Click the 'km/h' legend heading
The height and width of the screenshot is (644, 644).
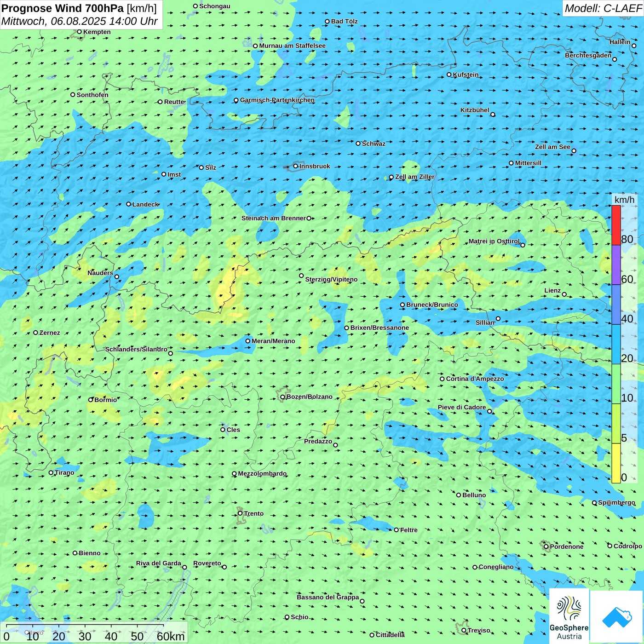tap(624, 199)
